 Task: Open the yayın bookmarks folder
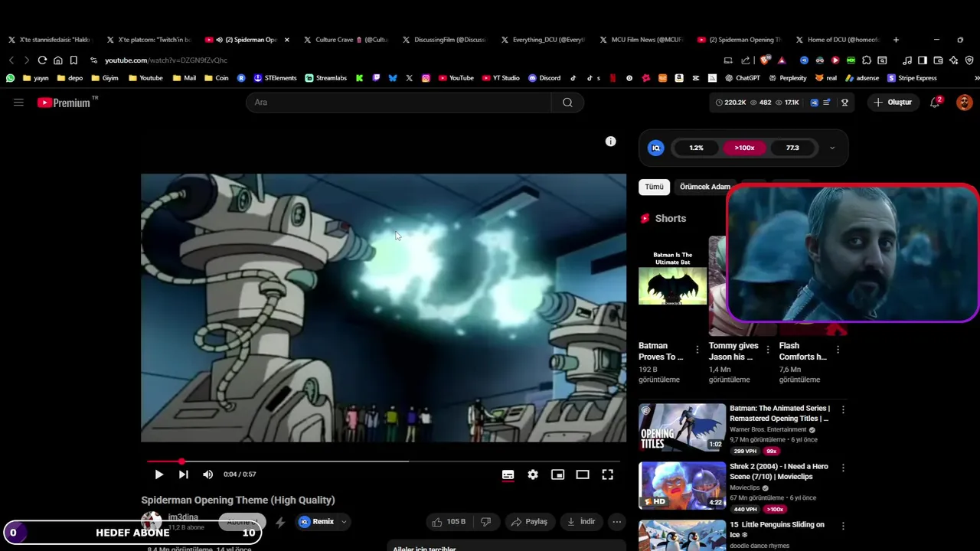[x=35, y=78]
